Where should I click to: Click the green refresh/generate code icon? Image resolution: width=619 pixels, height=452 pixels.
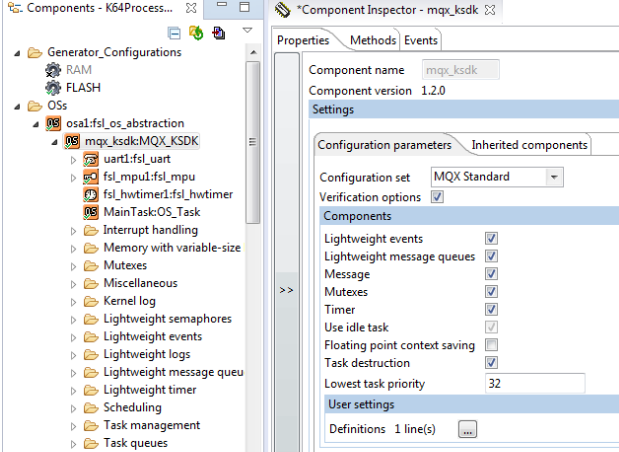(196, 32)
